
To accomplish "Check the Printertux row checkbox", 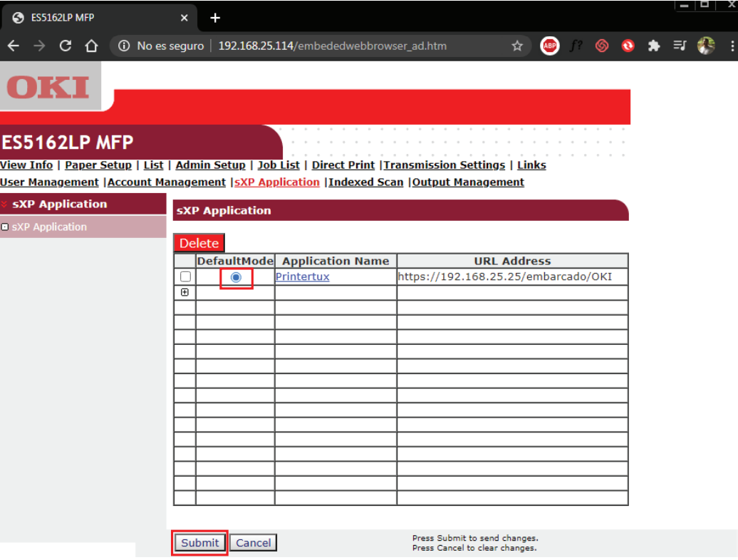I will pyautogui.click(x=185, y=276).
